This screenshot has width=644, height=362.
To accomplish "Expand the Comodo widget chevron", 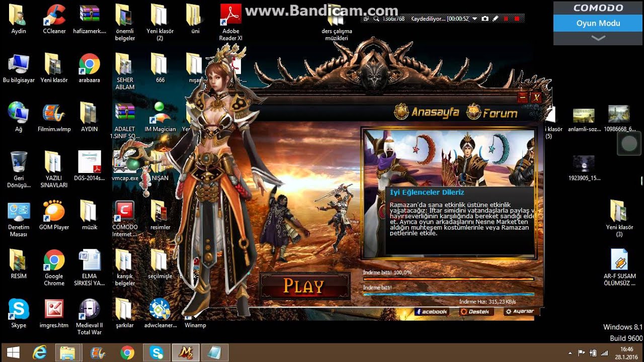I will point(598,38).
